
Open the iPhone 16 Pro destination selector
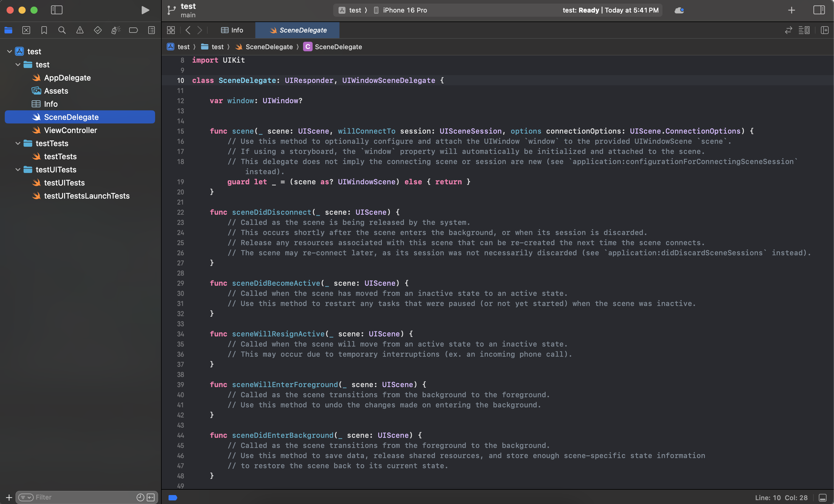pyautogui.click(x=404, y=10)
